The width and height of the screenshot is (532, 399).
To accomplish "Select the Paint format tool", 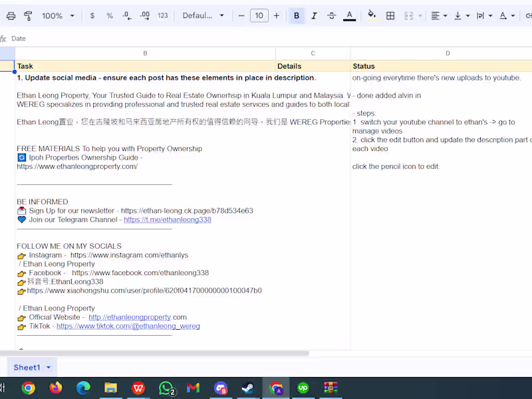I will [x=28, y=15].
